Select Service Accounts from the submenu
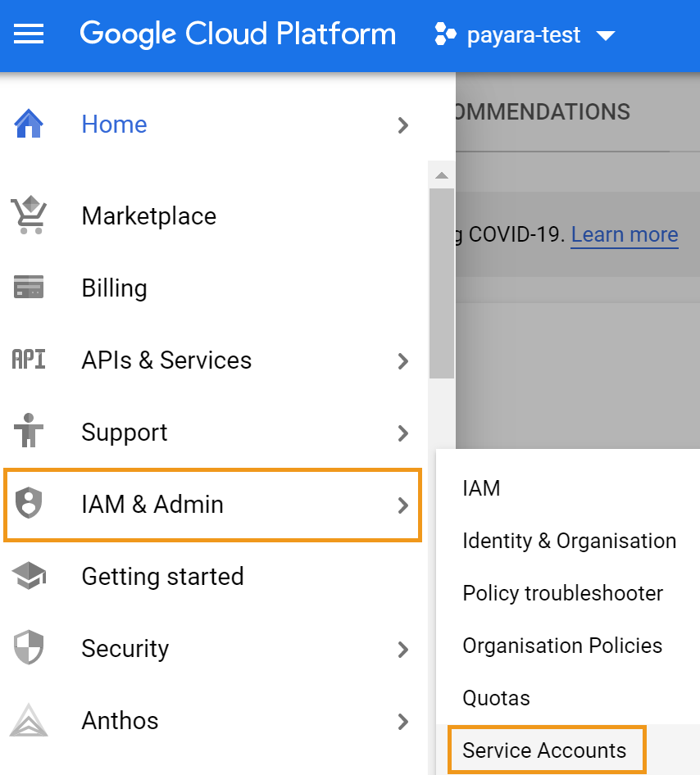The height and width of the screenshot is (775, 700). tap(546, 750)
